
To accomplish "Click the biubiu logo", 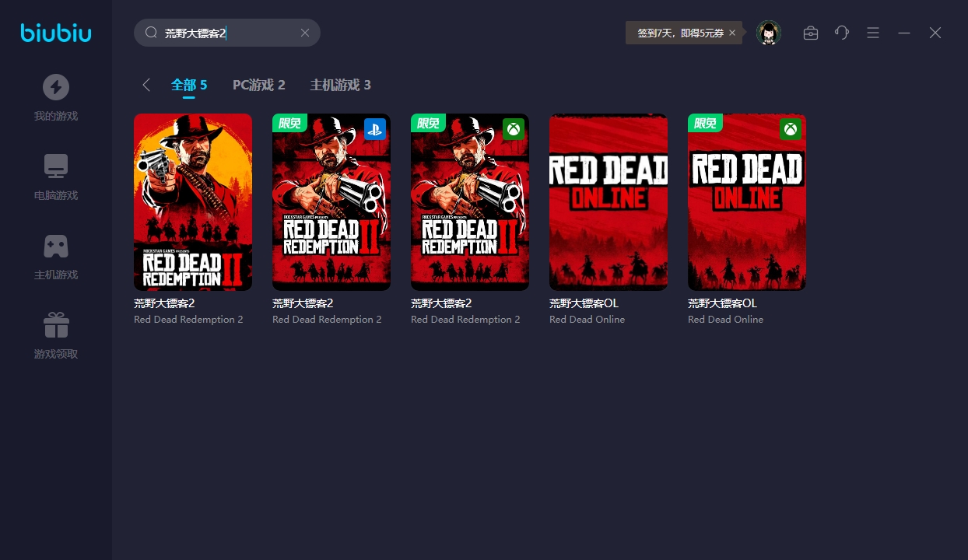I will click(x=56, y=33).
